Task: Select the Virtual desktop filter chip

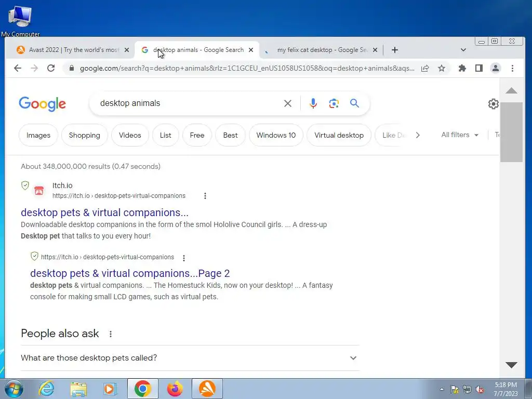Action: pos(339,135)
